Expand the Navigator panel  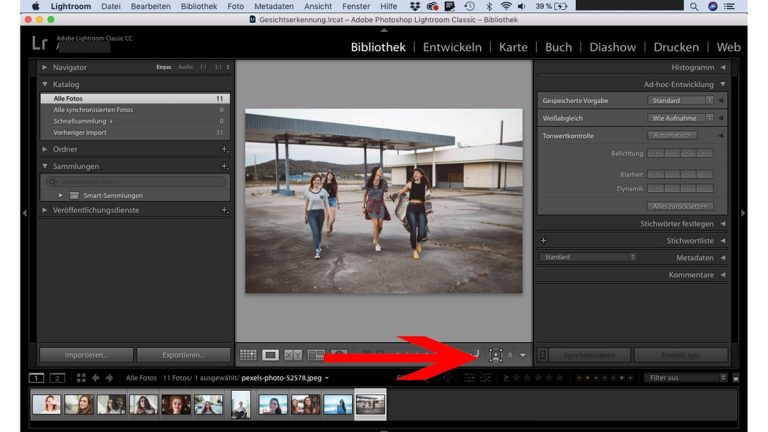coord(45,67)
